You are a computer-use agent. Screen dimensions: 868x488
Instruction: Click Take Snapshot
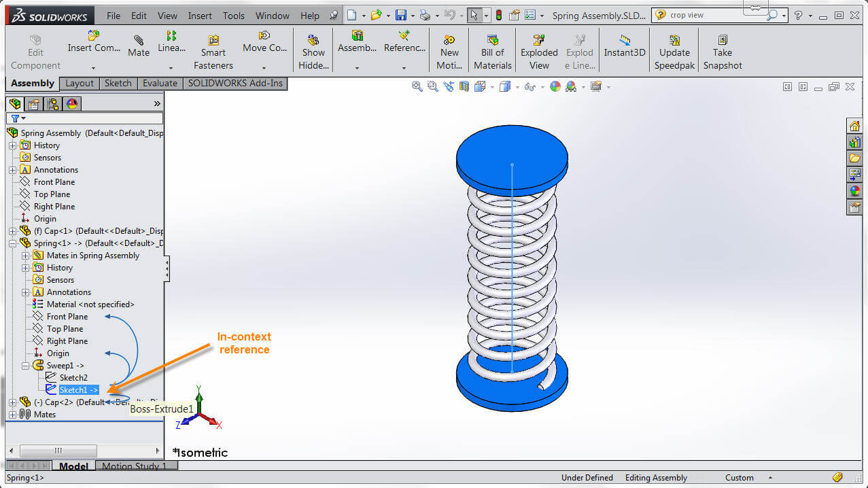tap(722, 49)
